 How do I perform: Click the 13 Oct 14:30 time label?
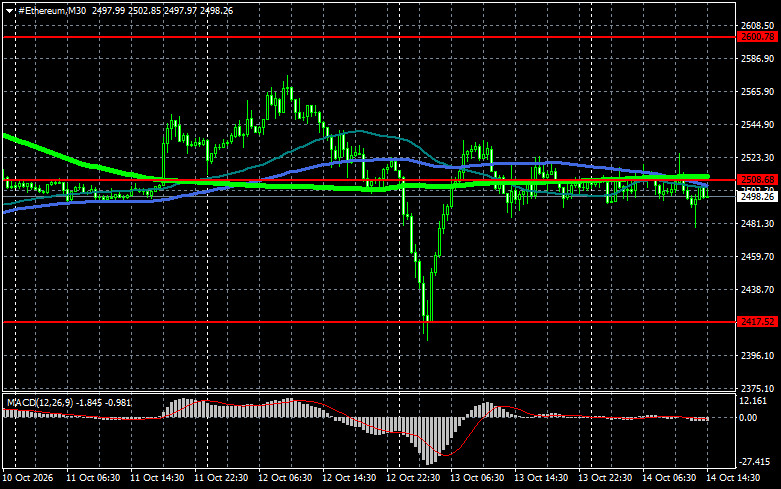(x=541, y=478)
